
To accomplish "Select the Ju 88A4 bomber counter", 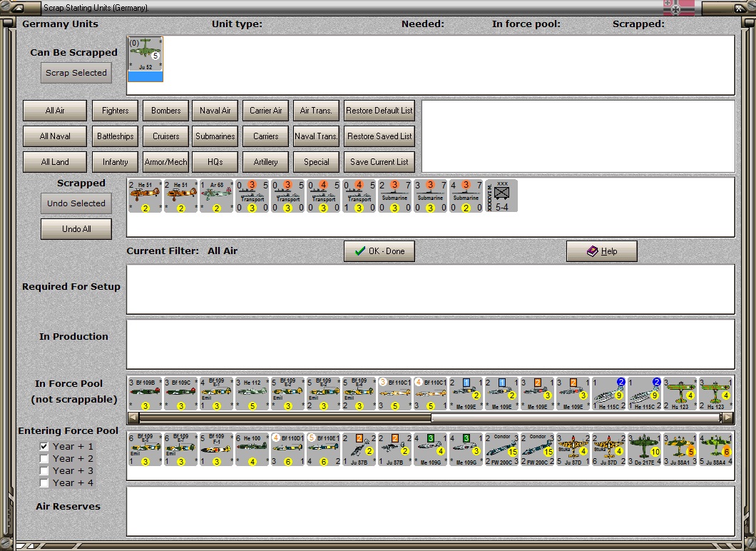I will (x=715, y=449).
